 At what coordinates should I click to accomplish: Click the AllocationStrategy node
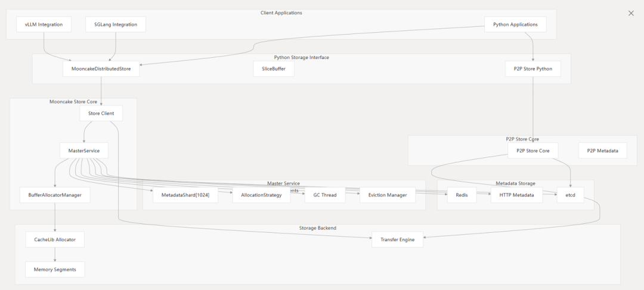tap(261, 195)
